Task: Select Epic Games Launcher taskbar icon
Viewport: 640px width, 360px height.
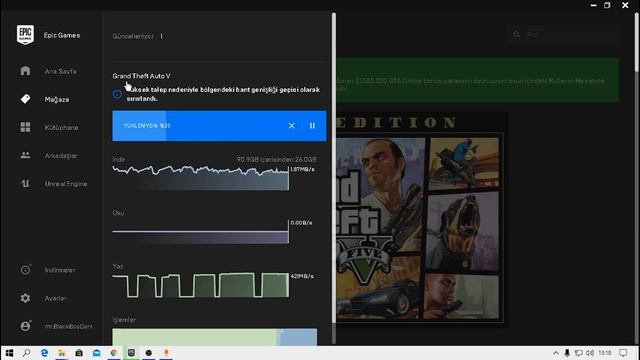Action: point(131,353)
